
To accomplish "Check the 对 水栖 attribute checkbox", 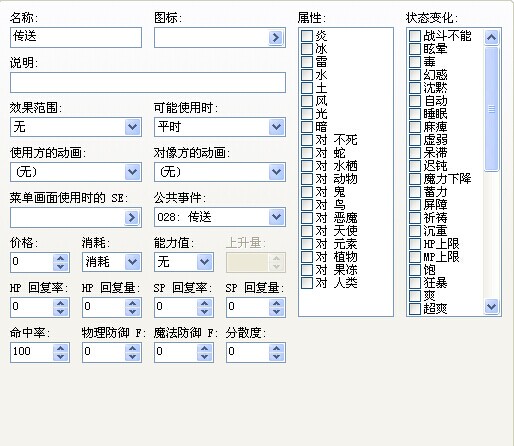I will [307, 166].
